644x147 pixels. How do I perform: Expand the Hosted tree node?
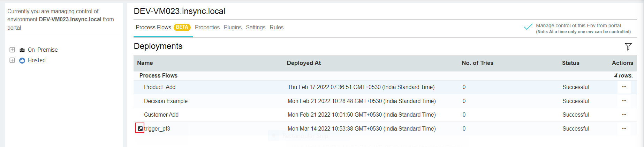point(12,60)
